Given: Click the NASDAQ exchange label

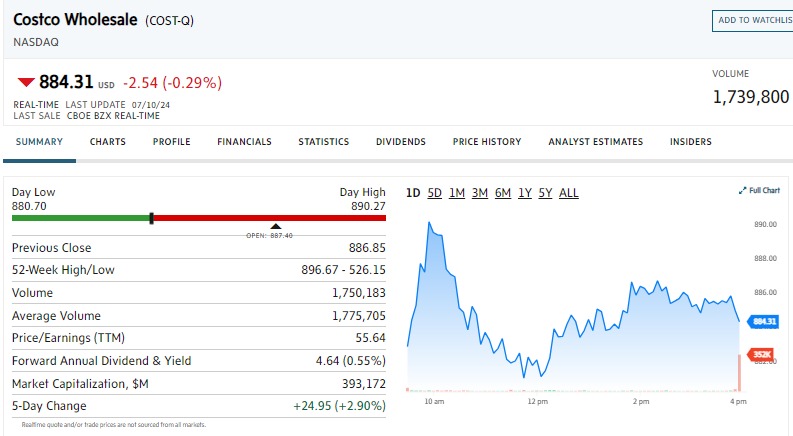Looking at the screenshot, I should coord(36,42).
